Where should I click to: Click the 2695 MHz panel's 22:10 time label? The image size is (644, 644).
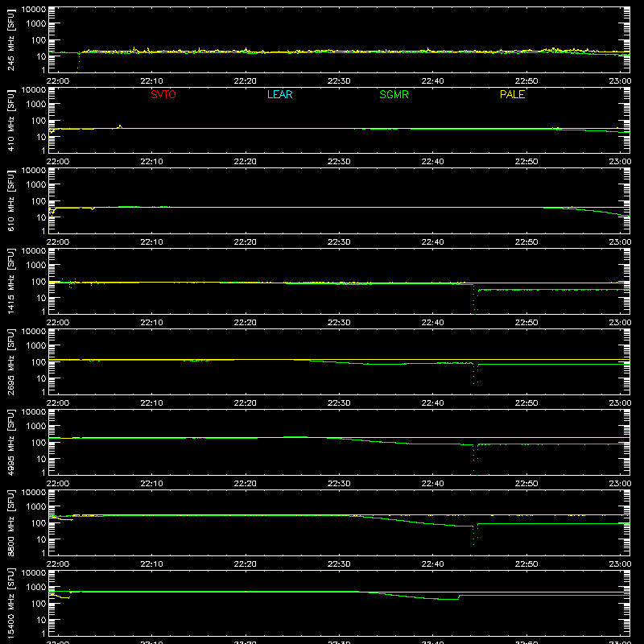pos(151,403)
